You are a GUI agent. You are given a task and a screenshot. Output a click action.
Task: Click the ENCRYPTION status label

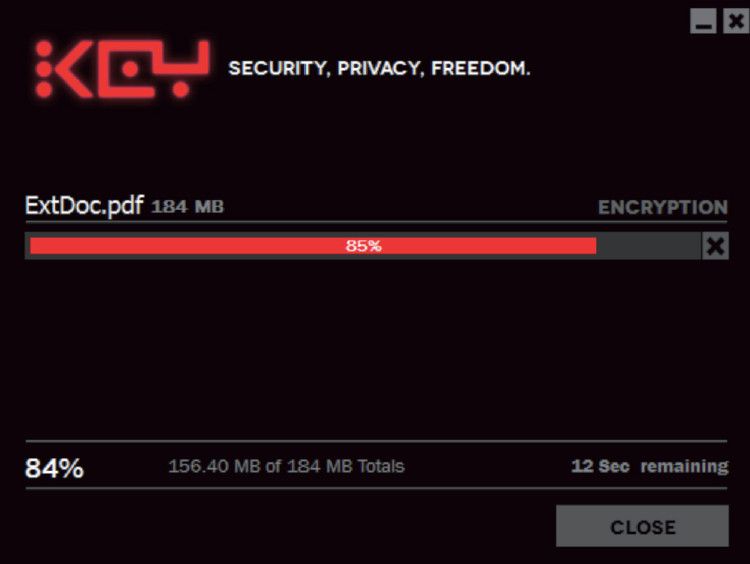tap(662, 208)
